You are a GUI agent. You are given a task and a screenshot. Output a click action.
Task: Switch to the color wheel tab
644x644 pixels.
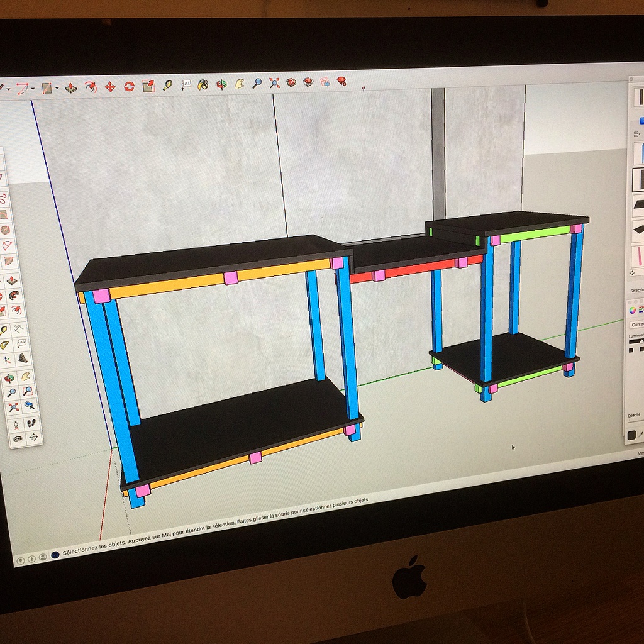coord(632,309)
